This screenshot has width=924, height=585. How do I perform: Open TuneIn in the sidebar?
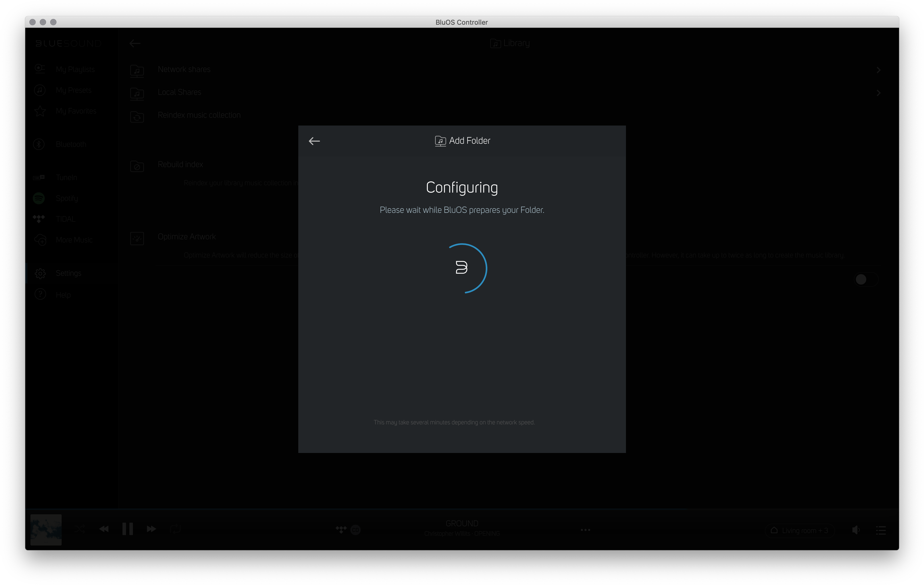point(66,178)
